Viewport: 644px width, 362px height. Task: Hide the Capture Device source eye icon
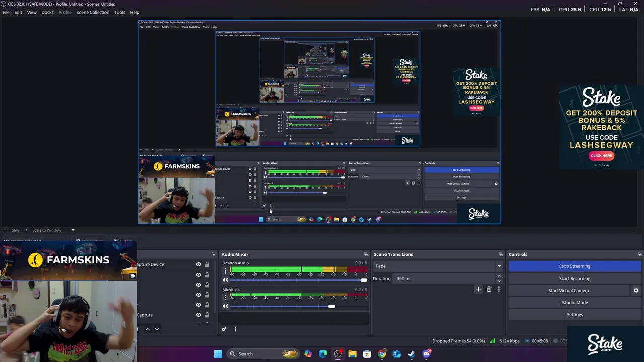click(x=198, y=264)
